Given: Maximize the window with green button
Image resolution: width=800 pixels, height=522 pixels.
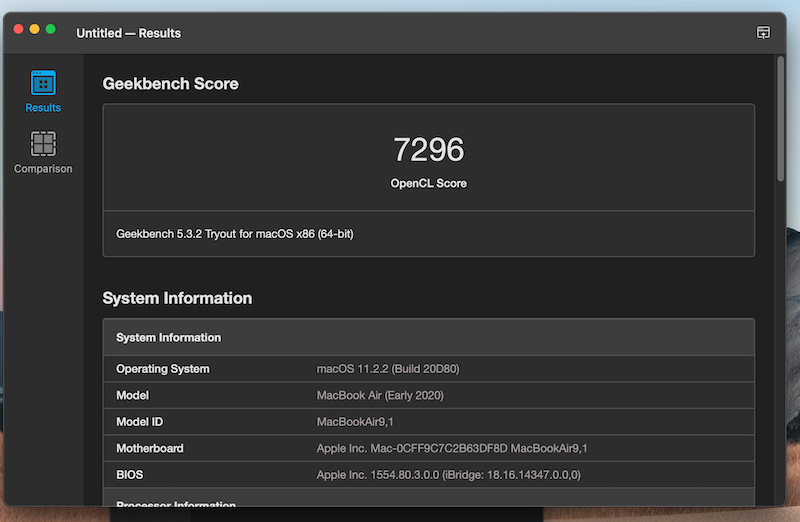Looking at the screenshot, I should pyautogui.click(x=51, y=29).
